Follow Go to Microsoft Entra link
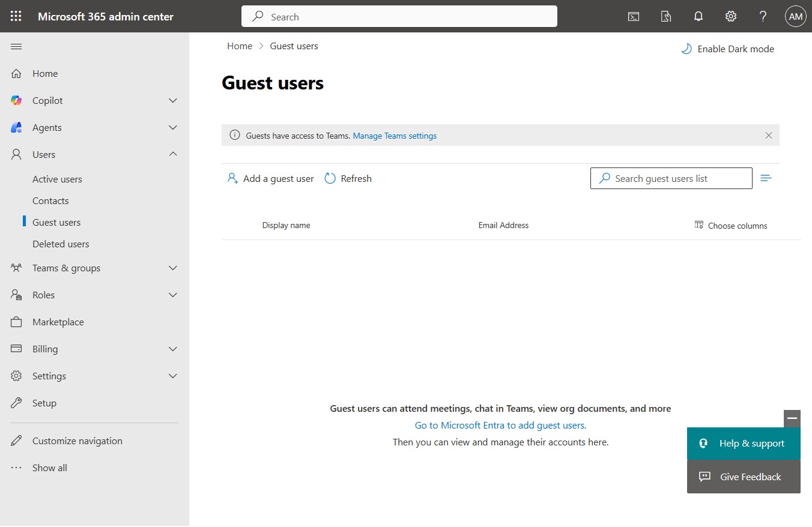812x527 pixels. [x=500, y=426]
